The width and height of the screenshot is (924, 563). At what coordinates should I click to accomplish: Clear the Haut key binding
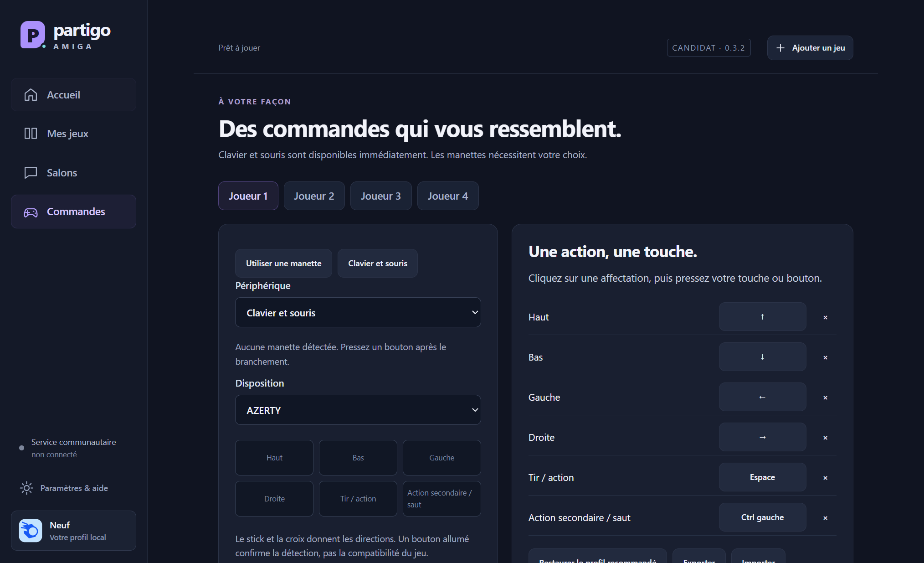[x=825, y=317]
